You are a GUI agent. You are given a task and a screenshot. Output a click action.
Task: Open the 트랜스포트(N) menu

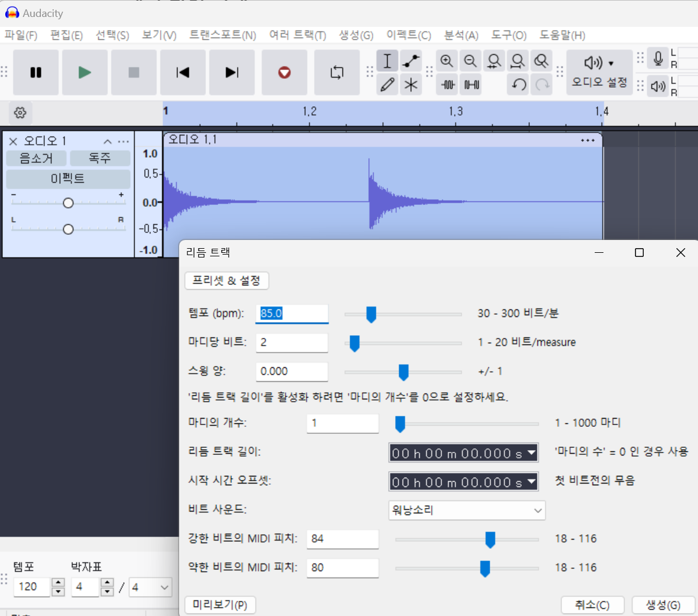point(222,35)
